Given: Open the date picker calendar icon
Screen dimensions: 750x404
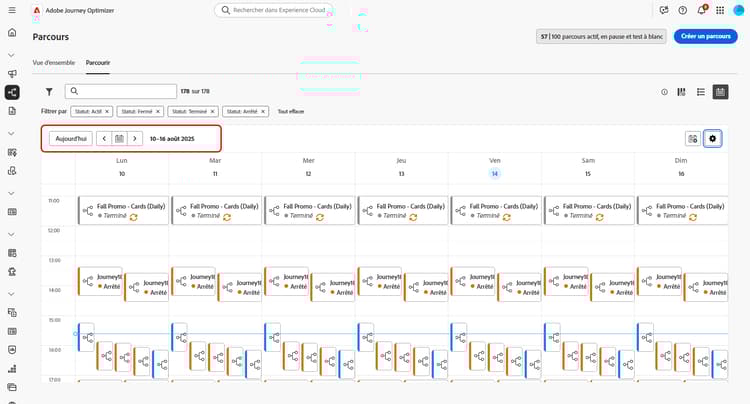Looking at the screenshot, I should (120, 139).
